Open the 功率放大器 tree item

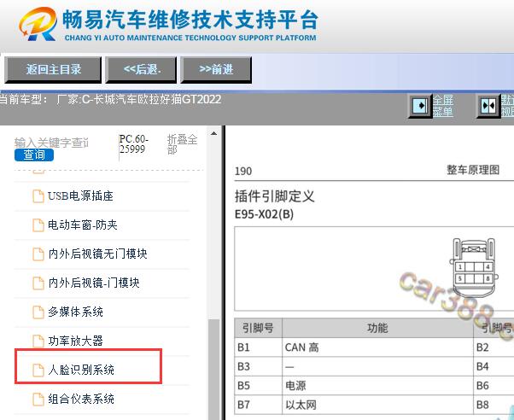(x=75, y=341)
